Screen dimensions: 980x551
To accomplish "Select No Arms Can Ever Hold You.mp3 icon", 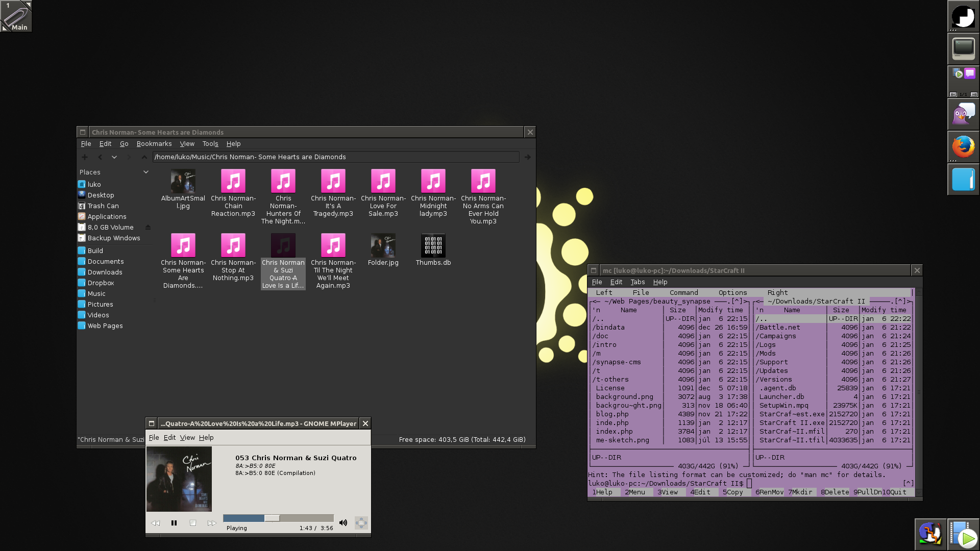I will [483, 181].
